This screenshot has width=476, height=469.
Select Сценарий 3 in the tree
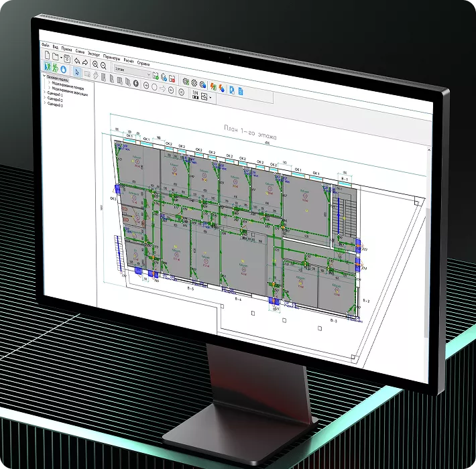coord(55,105)
